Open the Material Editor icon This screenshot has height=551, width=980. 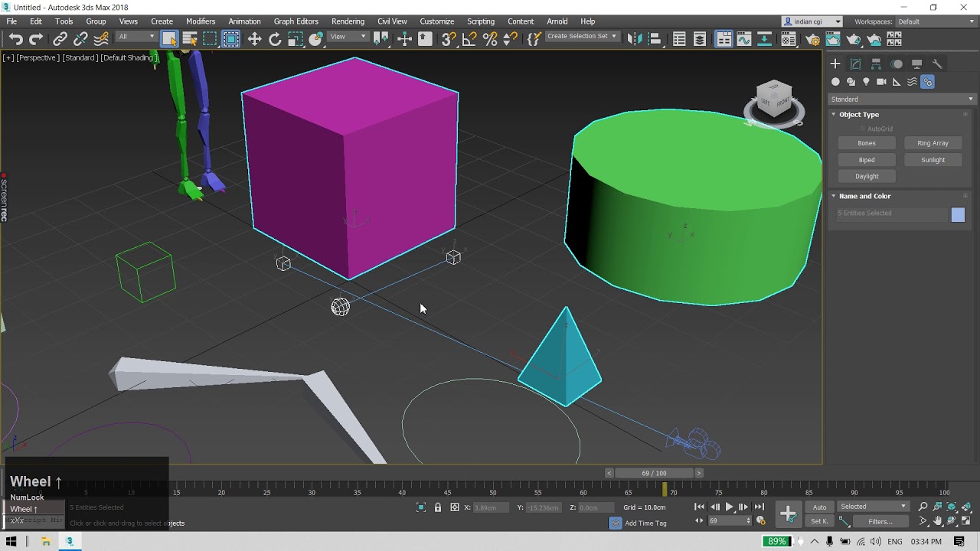pos(788,39)
